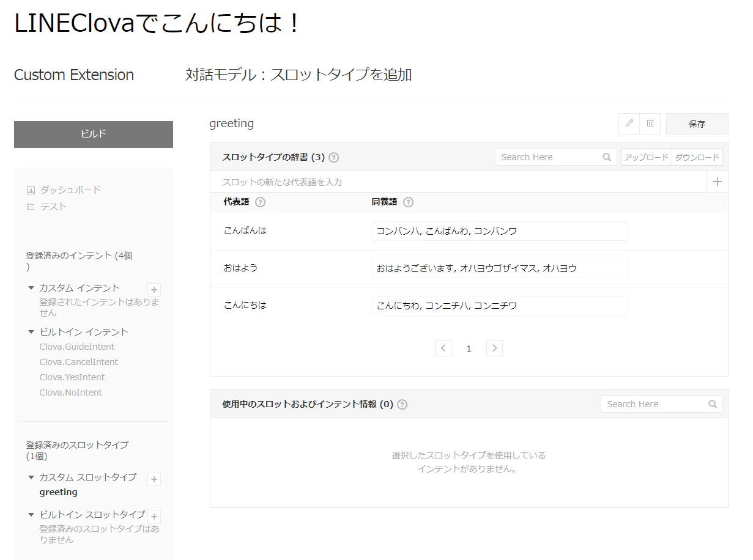Click representative word こんばんは
Viewport: 753px width, 560px height.
point(245,230)
